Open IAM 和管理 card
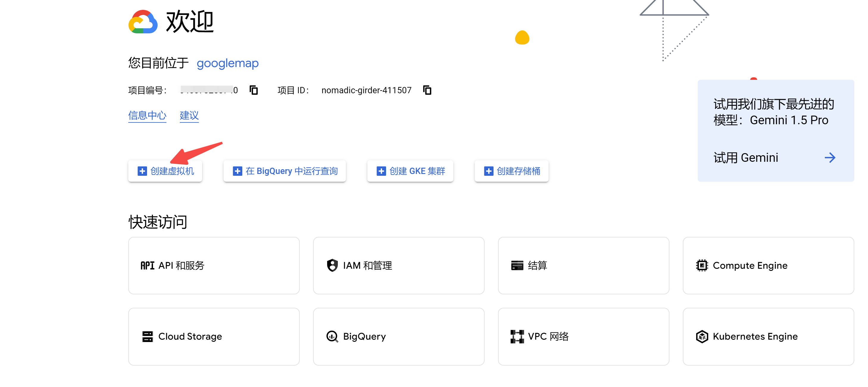The height and width of the screenshot is (387, 868). point(398,266)
